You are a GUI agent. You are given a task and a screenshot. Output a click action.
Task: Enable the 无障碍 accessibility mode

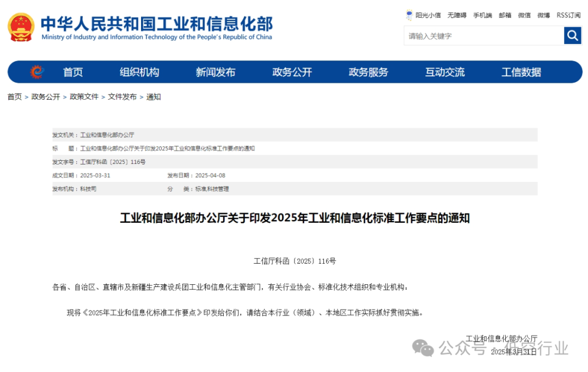coord(457,15)
